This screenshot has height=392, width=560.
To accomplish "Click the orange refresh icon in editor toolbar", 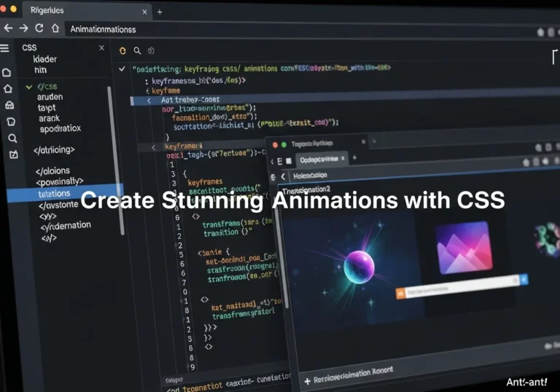I will [122, 51].
